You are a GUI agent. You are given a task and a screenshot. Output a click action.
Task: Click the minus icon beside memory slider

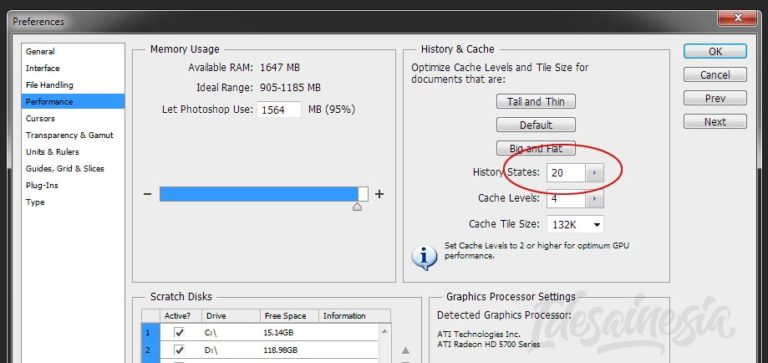coord(147,194)
